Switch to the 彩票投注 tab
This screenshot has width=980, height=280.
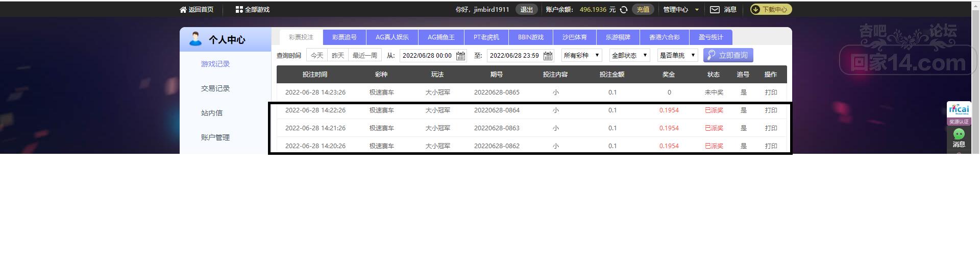(301, 37)
